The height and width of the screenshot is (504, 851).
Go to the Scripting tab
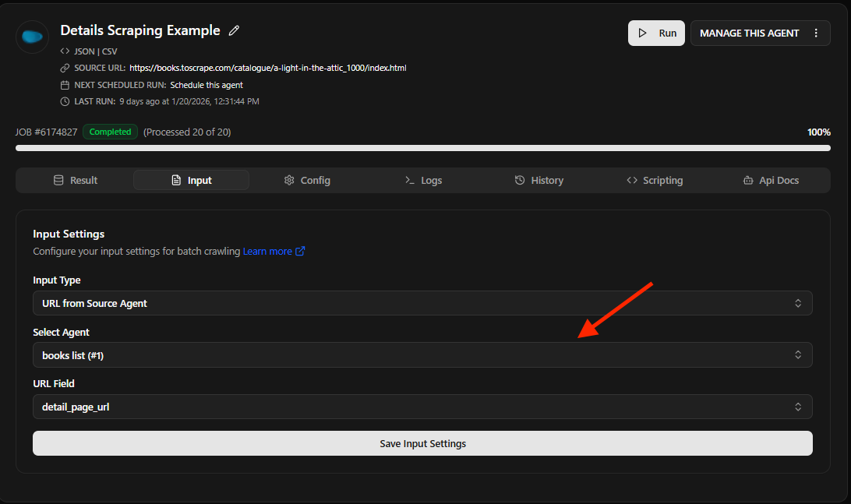(x=655, y=180)
